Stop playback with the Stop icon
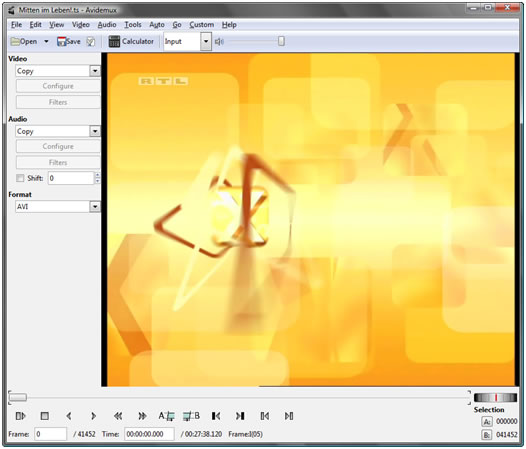This screenshot has width=526, height=449. [44, 416]
